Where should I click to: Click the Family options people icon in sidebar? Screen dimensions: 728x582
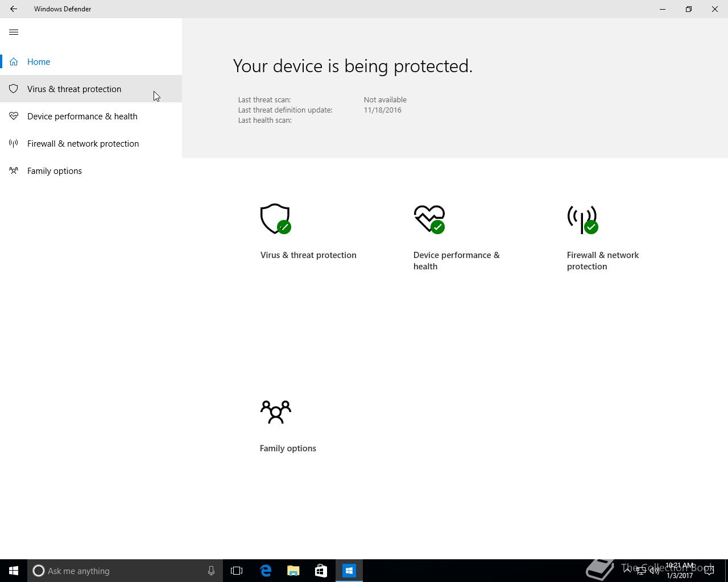[14, 171]
